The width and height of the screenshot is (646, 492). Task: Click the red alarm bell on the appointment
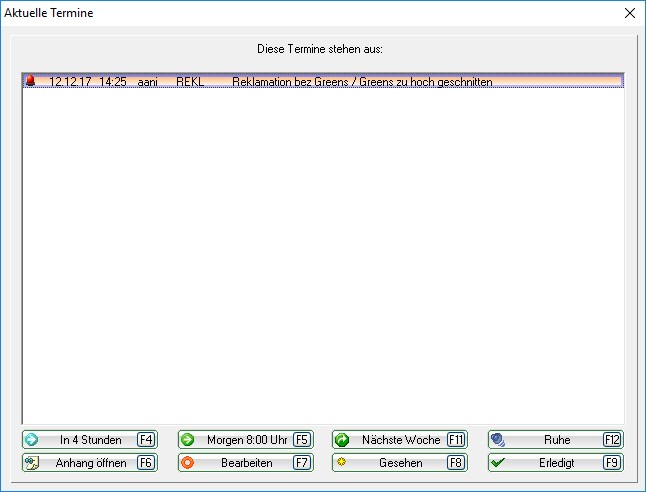click(x=30, y=82)
